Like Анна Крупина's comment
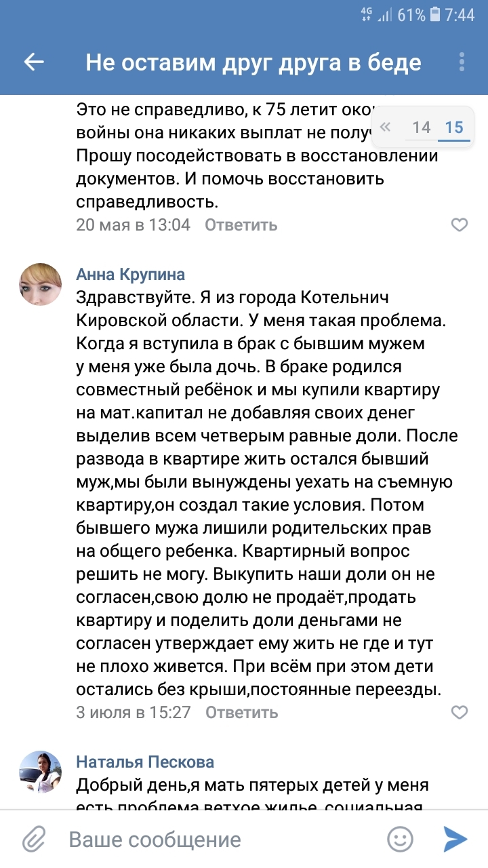The width and height of the screenshot is (488, 868). (460, 712)
